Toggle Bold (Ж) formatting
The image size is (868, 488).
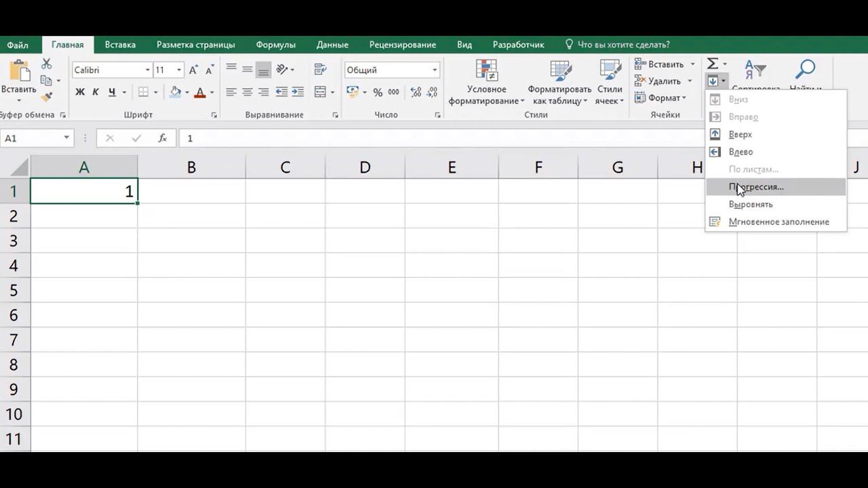pyautogui.click(x=80, y=92)
